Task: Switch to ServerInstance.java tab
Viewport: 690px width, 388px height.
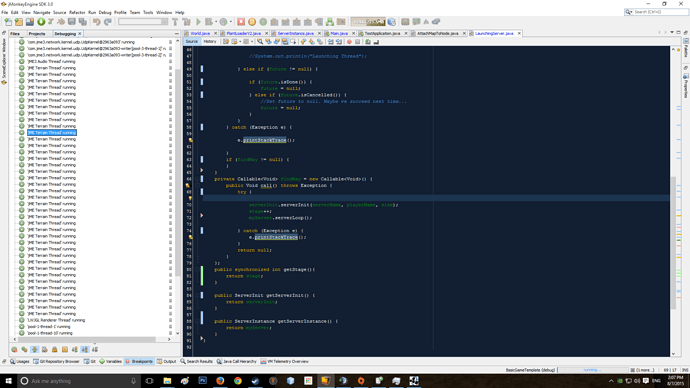Action: coord(295,33)
